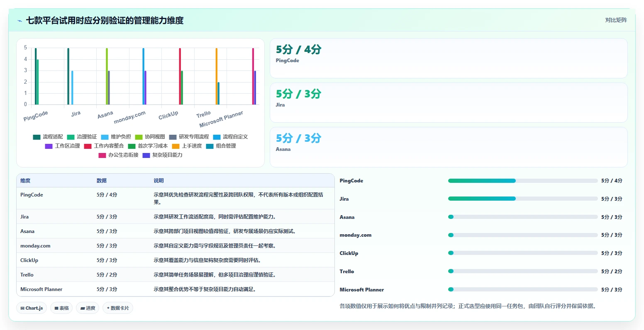
Task: Click the Asana progress bar
Action: (x=523, y=217)
